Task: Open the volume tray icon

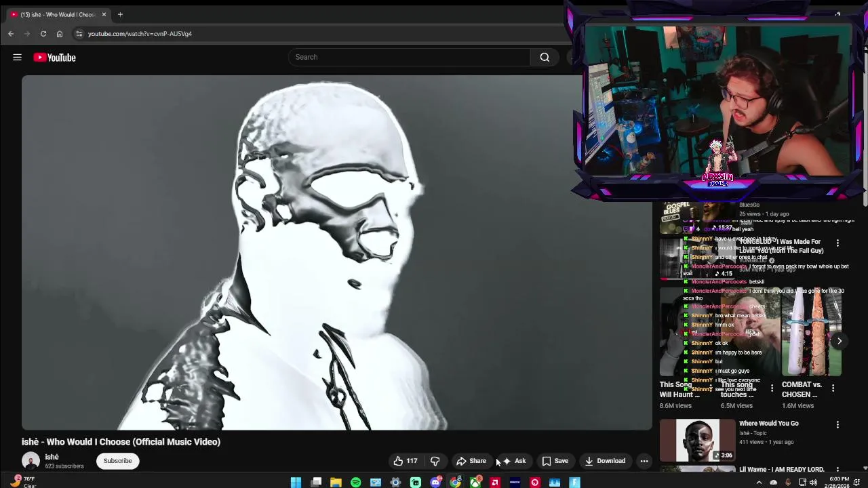Action: pos(813,483)
